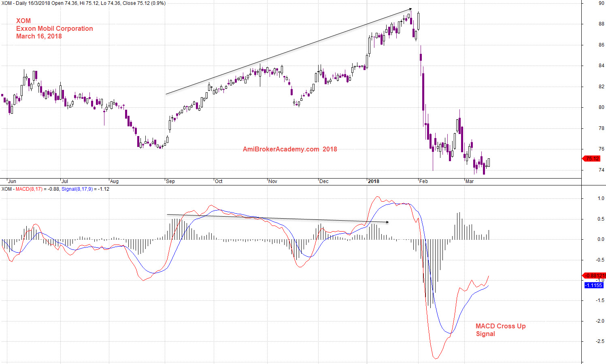Select the 'Dec' month label
The width and height of the screenshot is (606, 364).
coord(323,181)
